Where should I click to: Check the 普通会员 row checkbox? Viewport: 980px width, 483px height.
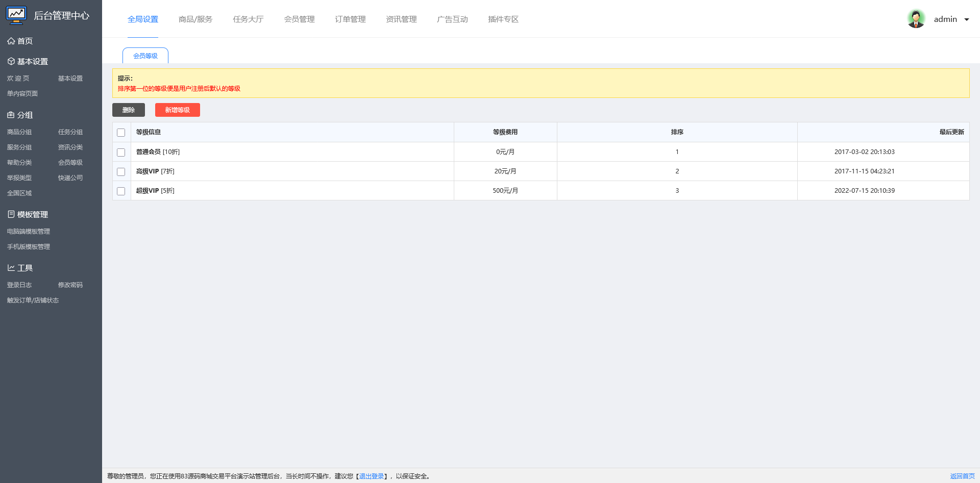coord(121,152)
